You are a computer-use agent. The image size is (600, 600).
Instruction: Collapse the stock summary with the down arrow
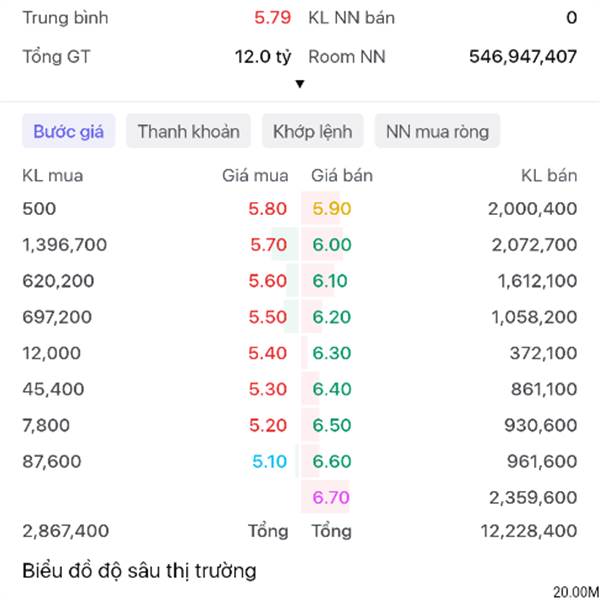(299, 84)
